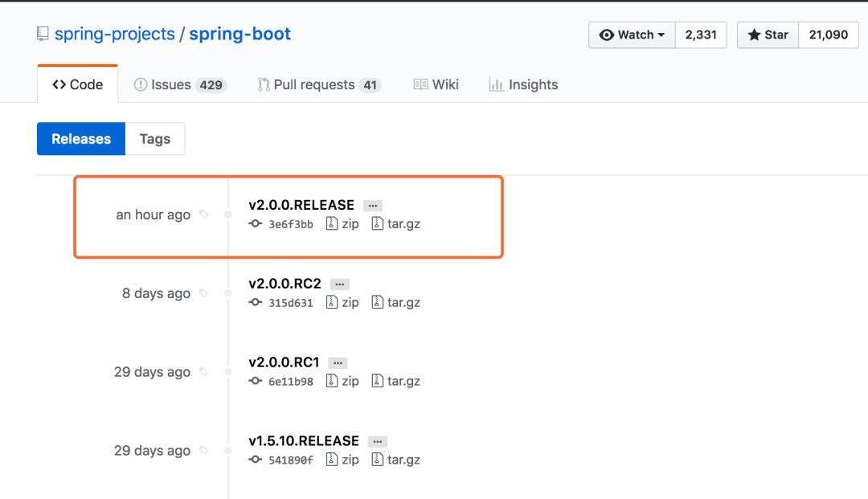Open the Wiki tab
The height and width of the screenshot is (499, 868).
point(436,84)
